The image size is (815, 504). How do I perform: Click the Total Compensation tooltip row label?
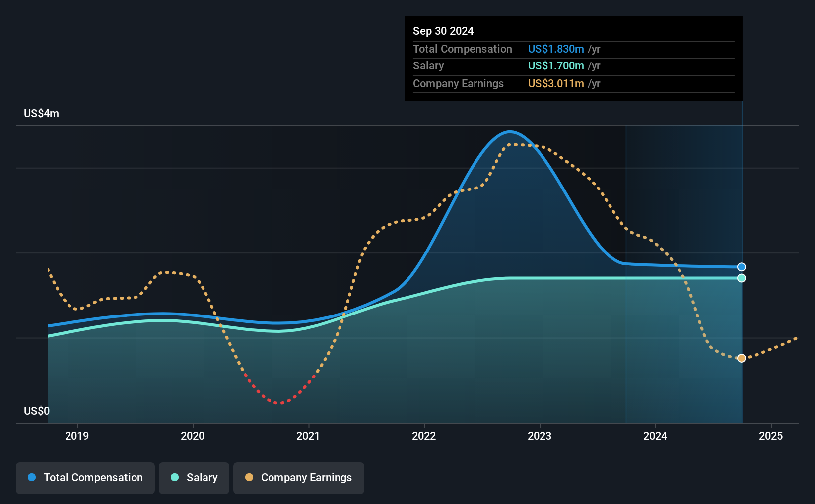coord(463,49)
